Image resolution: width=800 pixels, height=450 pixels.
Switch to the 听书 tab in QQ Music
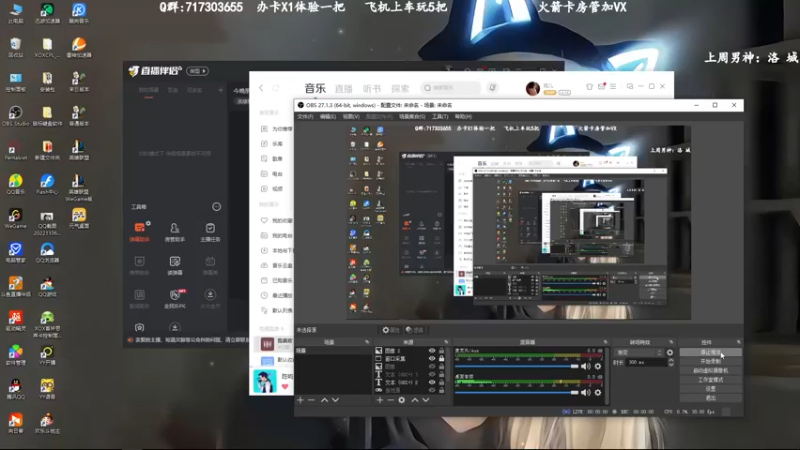pyautogui.click(x=372, y=89)
